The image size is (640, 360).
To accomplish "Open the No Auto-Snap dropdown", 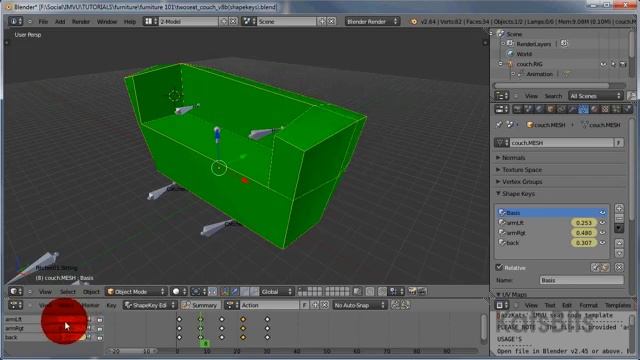I will point(359,305).
